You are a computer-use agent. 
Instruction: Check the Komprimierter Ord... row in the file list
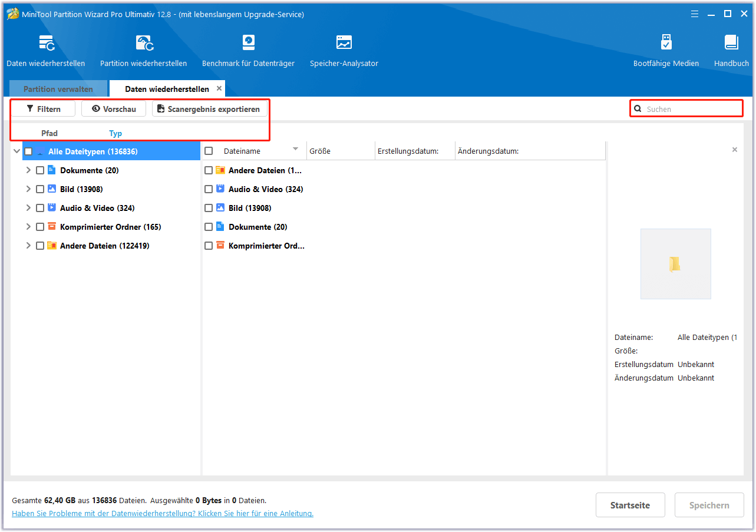tap(209, 246)
